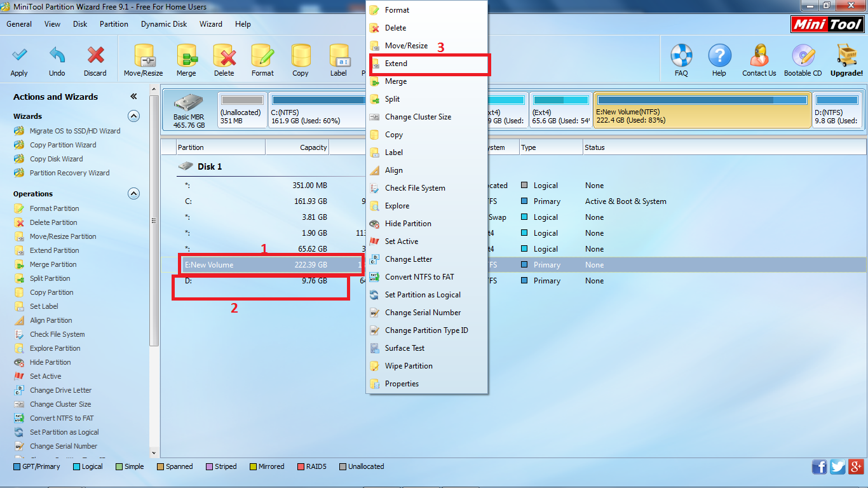Select the D:(NTFS) 9.8 GB disk map block
Image resolution: width=868 pixels, height=488 pixels.
coord(837,111)
